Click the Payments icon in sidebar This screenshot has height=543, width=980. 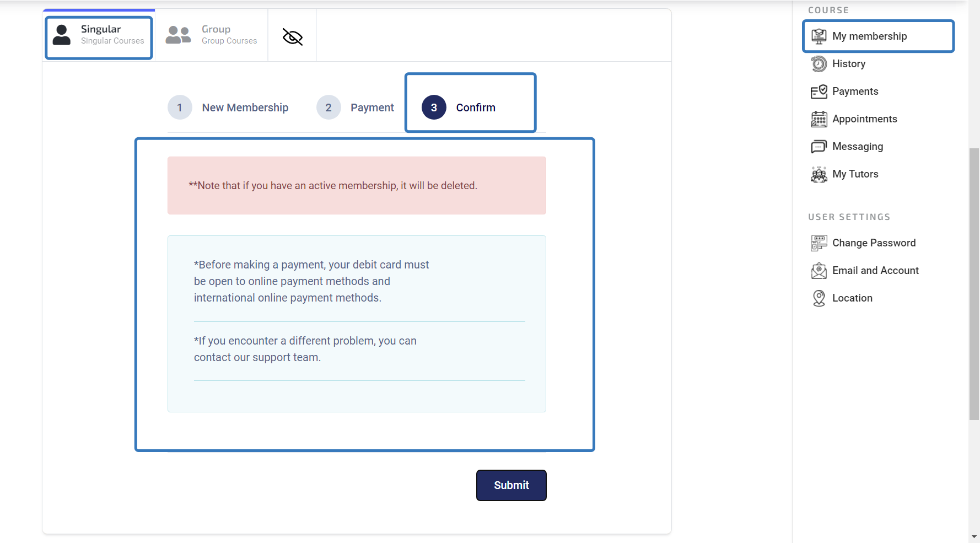pyautogui.click(x=819, y=92)
